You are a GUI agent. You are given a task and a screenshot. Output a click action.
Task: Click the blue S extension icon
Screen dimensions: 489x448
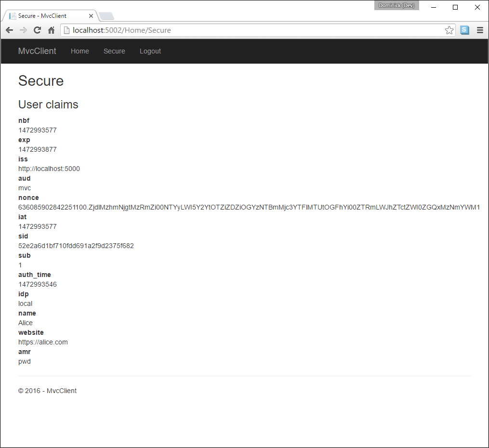tap(464, 30)
